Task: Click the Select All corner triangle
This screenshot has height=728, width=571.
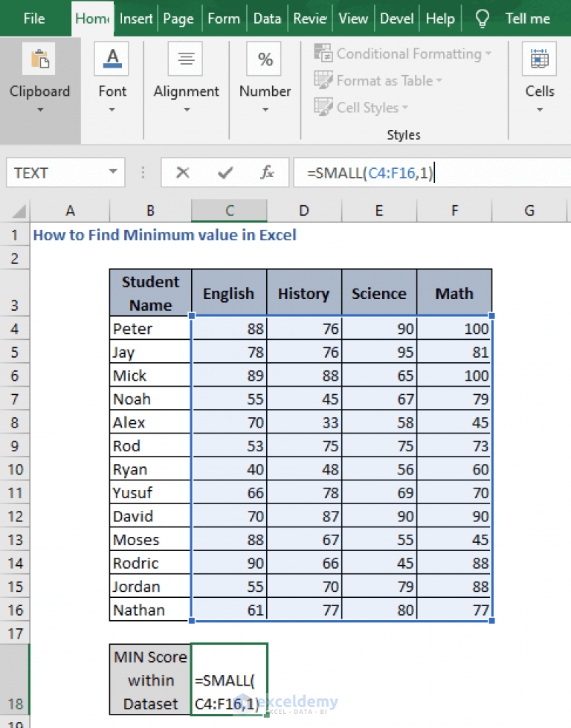Action: point(19,211)
